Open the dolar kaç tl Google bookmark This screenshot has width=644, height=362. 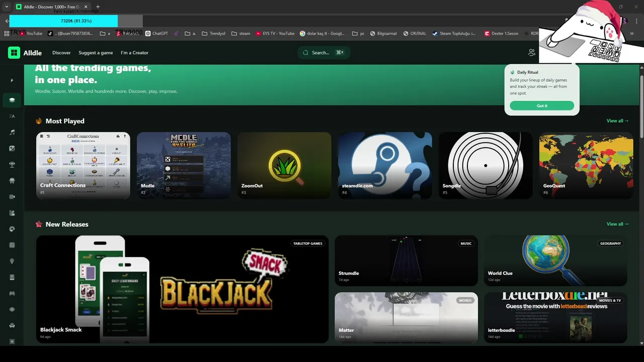(x=323, y=34)
